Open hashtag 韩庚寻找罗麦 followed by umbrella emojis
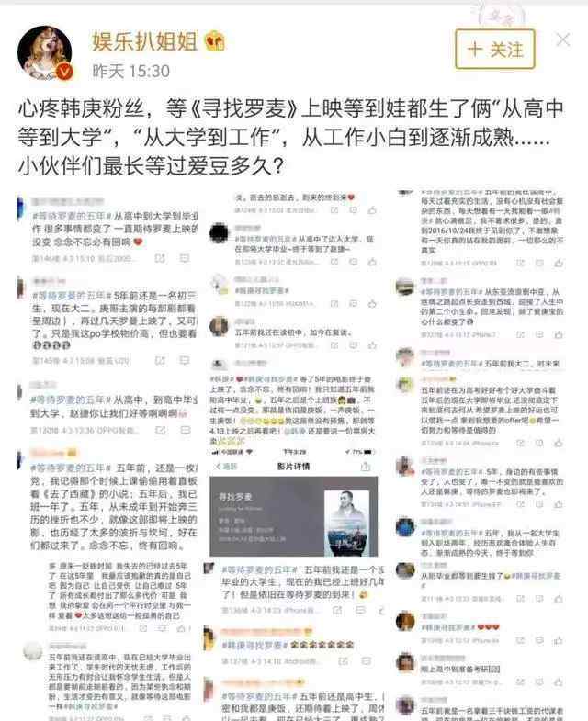Viewport: 588px width, 721px height. pos(252,645)
